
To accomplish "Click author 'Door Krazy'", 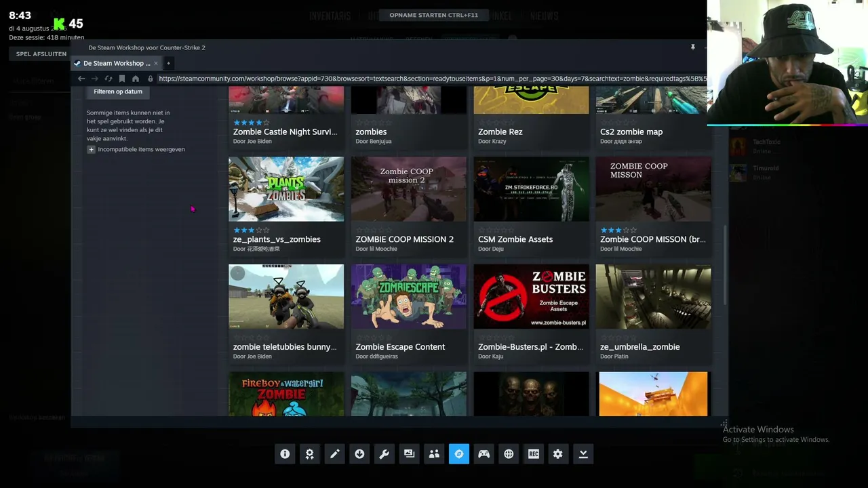I will (x=492, y=142).
